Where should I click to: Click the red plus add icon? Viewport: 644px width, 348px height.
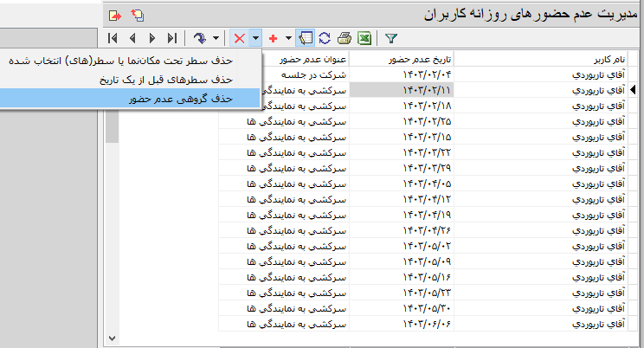click(274, 38)
